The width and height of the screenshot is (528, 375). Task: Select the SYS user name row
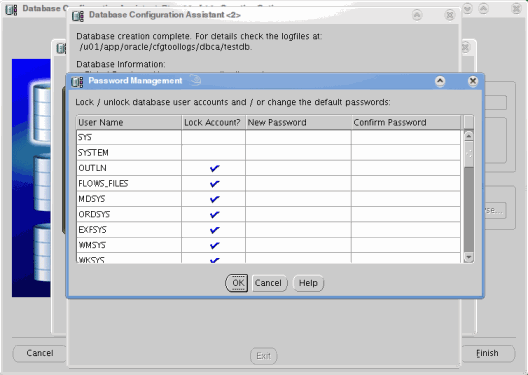click(129, 137)
